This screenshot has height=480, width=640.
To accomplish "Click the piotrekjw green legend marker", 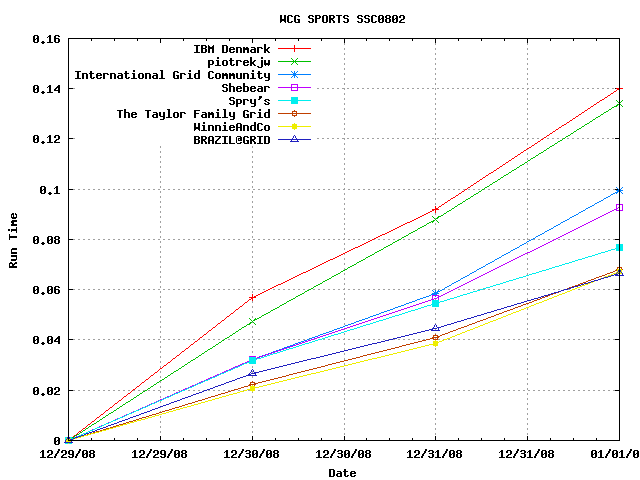I will pos(293,62).
